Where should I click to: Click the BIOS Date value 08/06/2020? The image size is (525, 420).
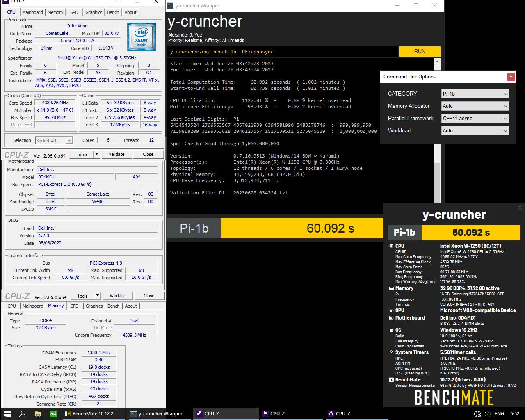[97, 243]
